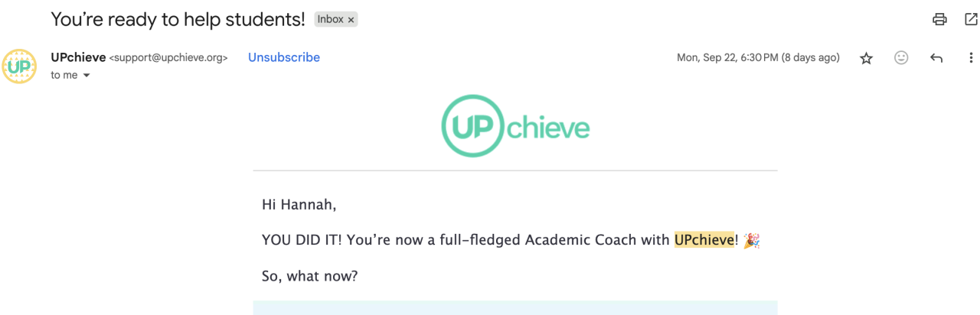Print this email with the printer icon

[939, 20]
